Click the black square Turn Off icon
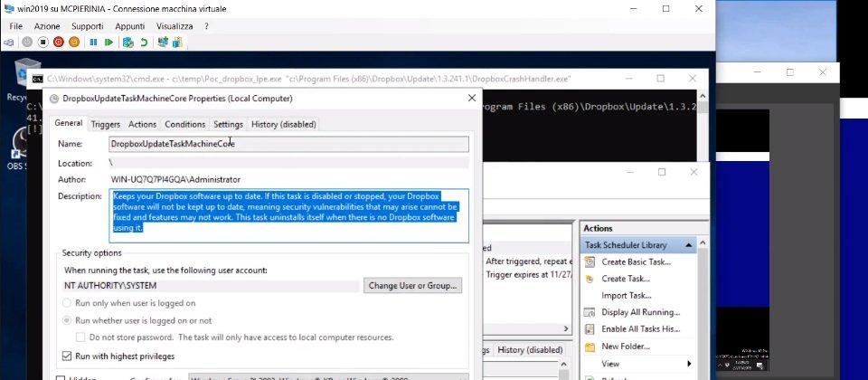 pyautogui.click(x=42, y=43)
